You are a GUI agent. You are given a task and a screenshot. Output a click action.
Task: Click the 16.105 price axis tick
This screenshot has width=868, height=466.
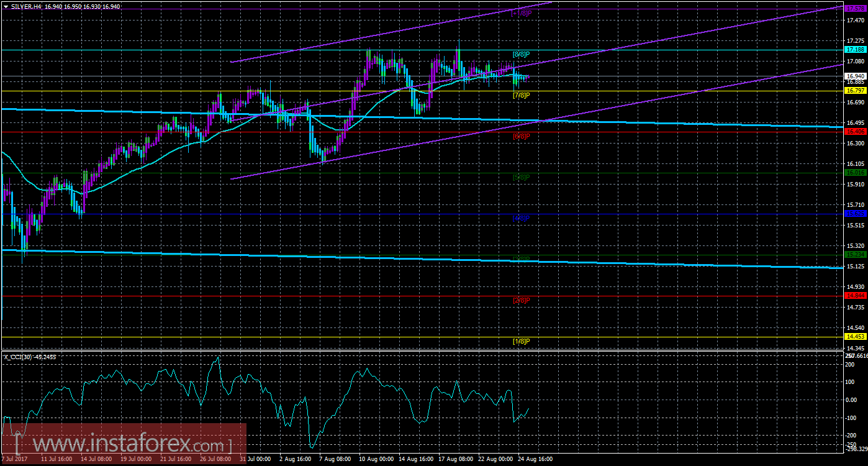coord(855,163)
